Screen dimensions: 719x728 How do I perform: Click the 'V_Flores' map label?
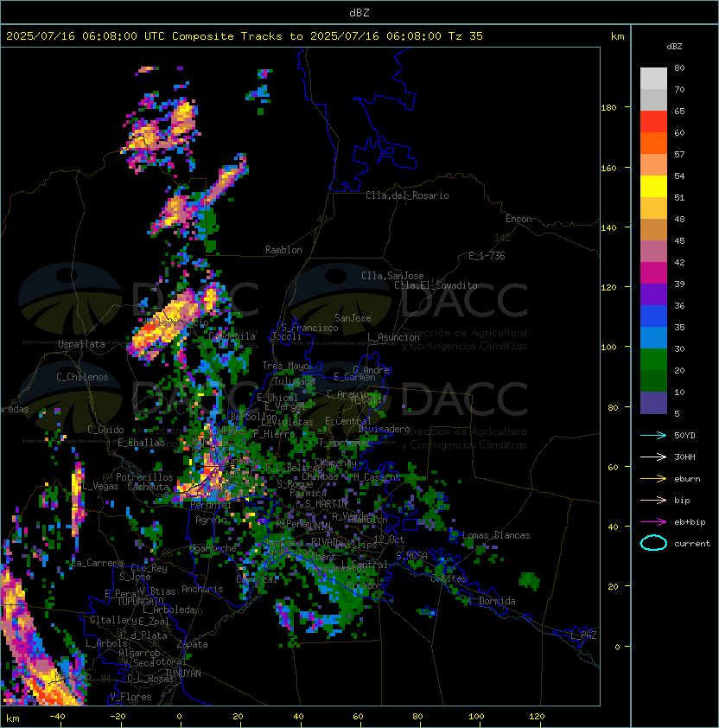click(130, 697)
